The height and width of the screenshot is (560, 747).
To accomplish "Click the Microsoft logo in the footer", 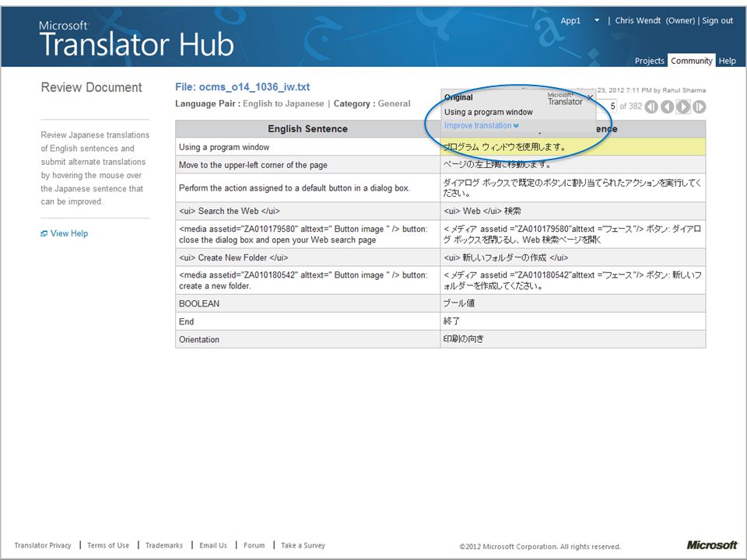I will click(x=712, y=544).
